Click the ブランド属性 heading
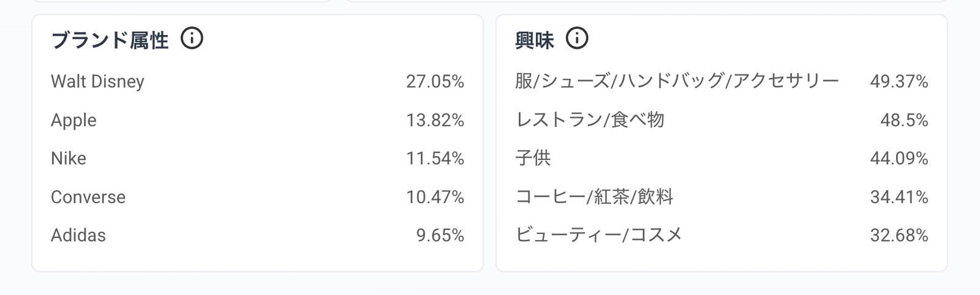Screen dimensions: 980x295 (x=110, y=40)
